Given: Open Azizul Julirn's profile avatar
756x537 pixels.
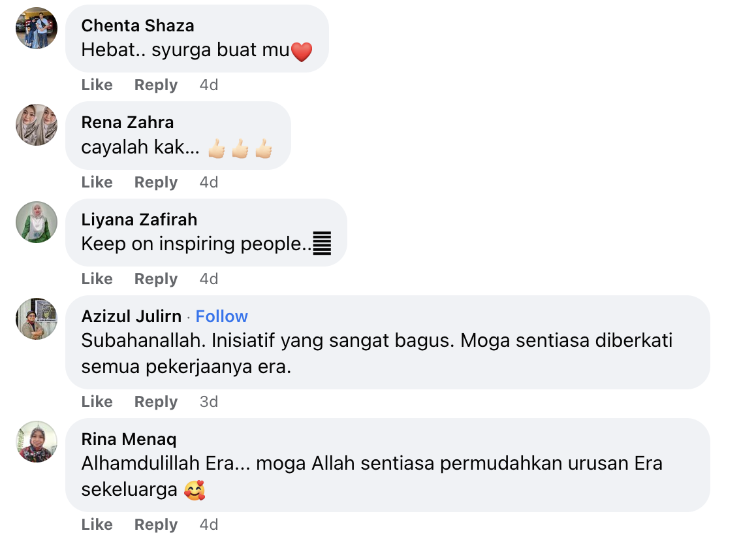Looking at the screenshot, I should [x=37, y=319].
